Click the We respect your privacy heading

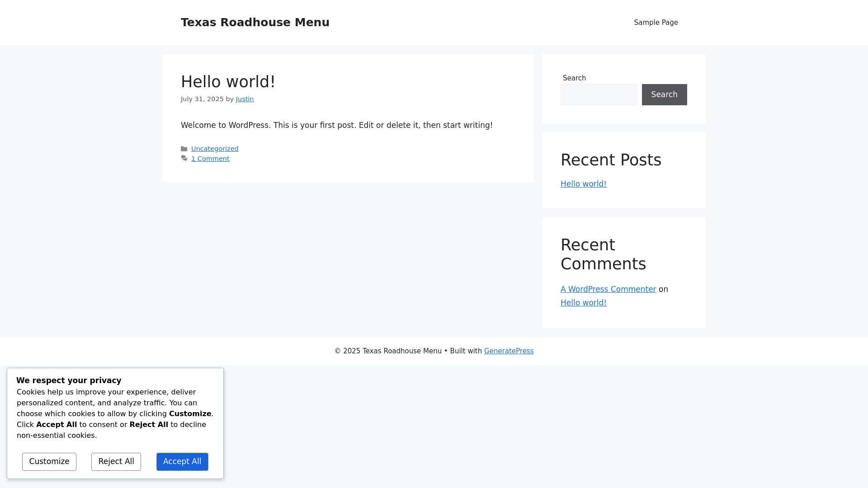(x=69, y=380)
